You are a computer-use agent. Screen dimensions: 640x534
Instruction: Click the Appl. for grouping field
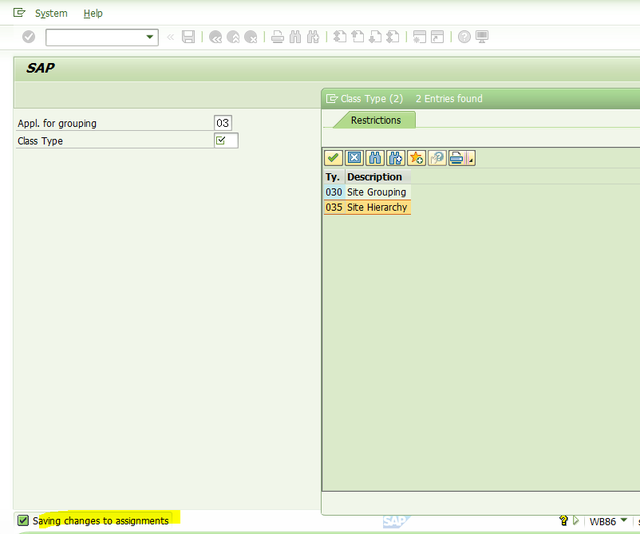click(x=223, y=123)
